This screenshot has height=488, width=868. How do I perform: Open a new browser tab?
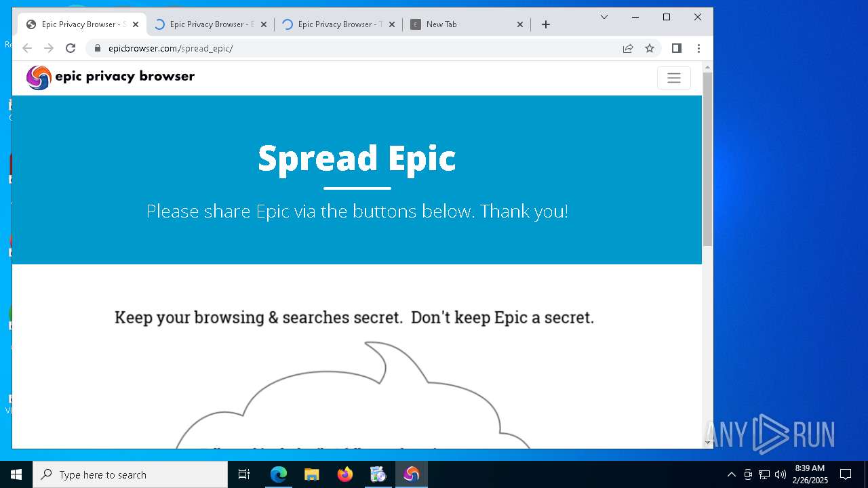pos(546,24)
